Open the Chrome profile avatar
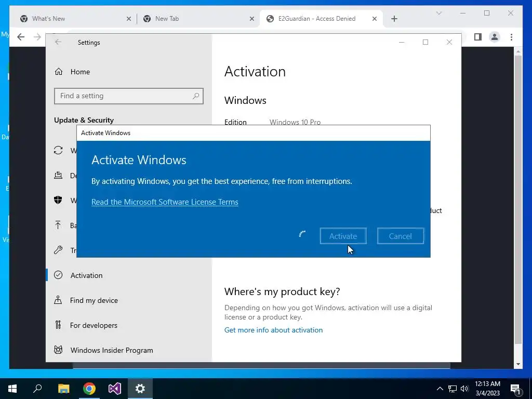The image size is (532, 399). [495, 37]
